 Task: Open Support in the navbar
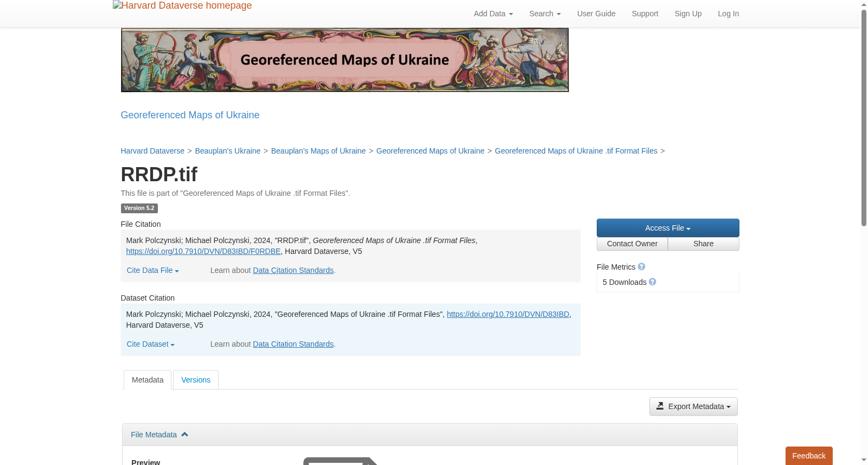click(x=645, y=14)
